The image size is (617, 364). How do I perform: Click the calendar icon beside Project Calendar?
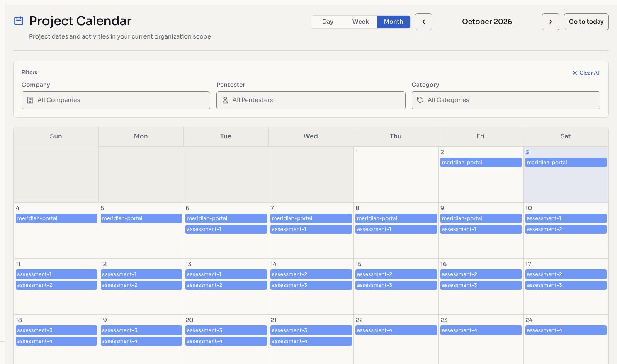(x=19, y=21)
